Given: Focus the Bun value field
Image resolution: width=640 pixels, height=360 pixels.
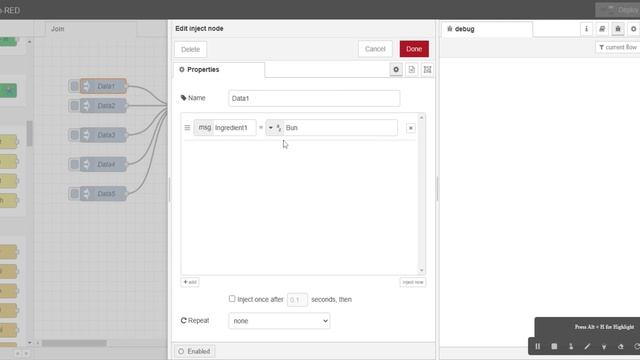Looking at the screenshot, I should point(340,128).
